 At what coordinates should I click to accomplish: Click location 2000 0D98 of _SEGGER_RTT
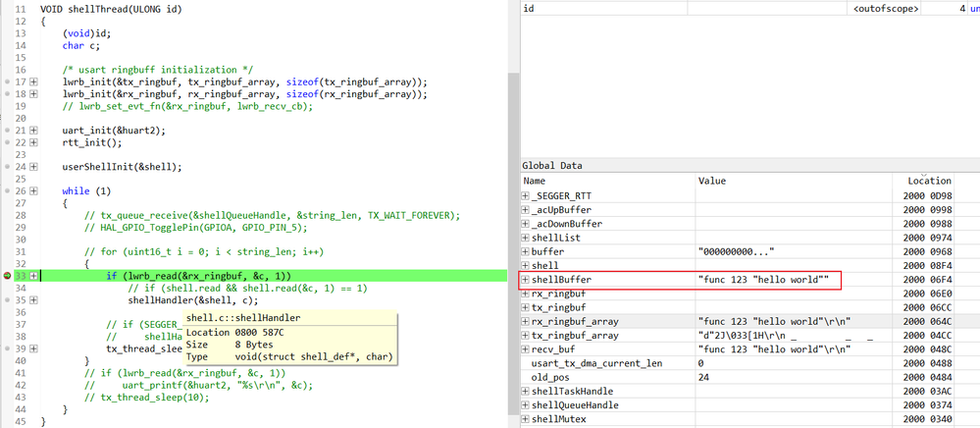point(927,196)
